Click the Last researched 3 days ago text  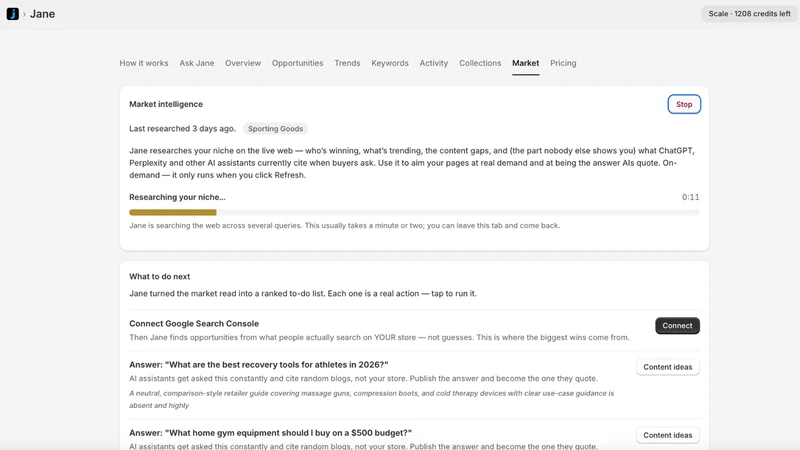pyautogui.click(x=183, y=129)
